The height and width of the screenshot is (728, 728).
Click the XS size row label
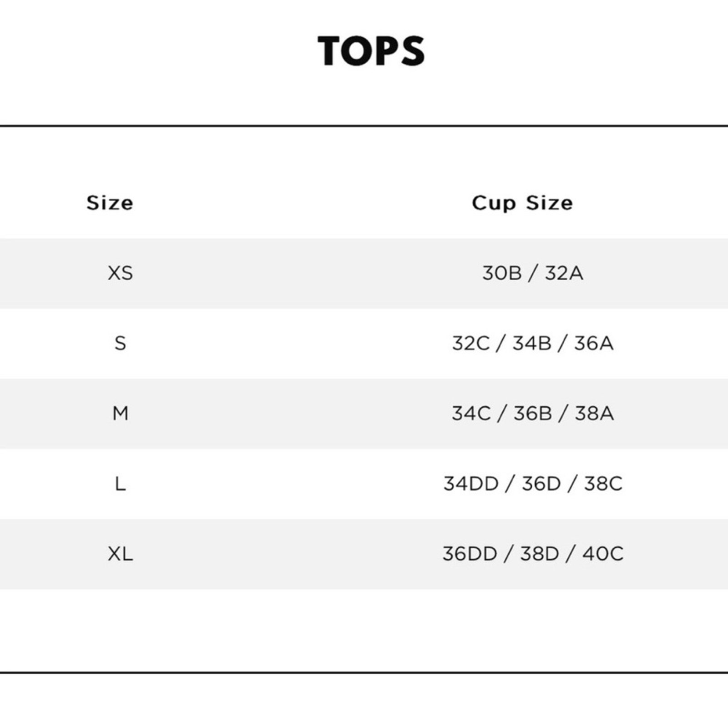[121, 273]
